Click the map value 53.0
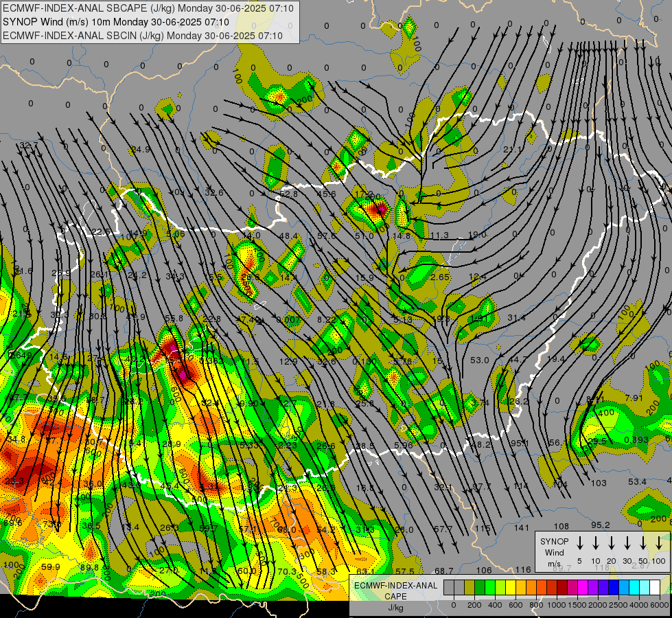This screenshot has width=672, height=618. (x=479, y=360)
